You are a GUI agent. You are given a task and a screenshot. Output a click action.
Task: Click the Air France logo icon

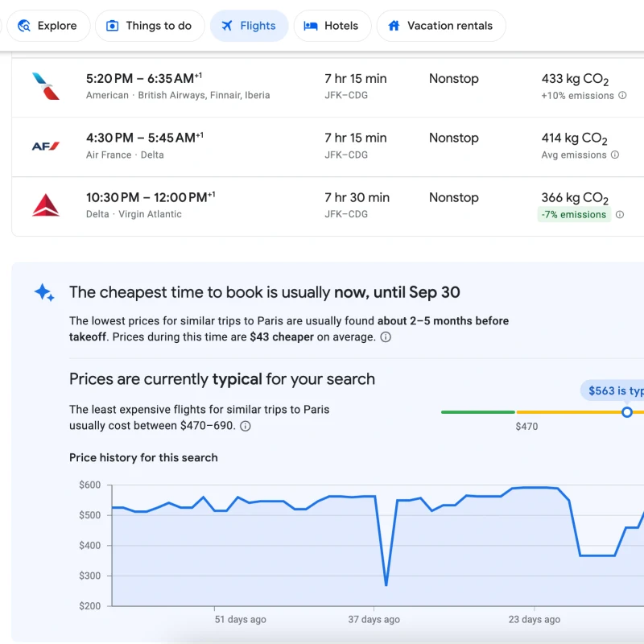coord(46,146)
